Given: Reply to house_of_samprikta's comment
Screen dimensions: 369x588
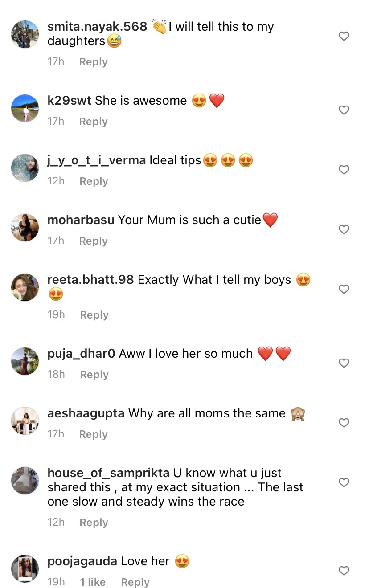Looking at the screenshot, I should [x=94, y=522].
